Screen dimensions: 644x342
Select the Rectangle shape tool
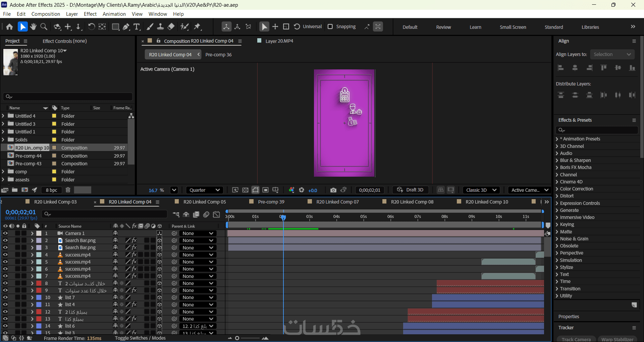click(115, 27)
